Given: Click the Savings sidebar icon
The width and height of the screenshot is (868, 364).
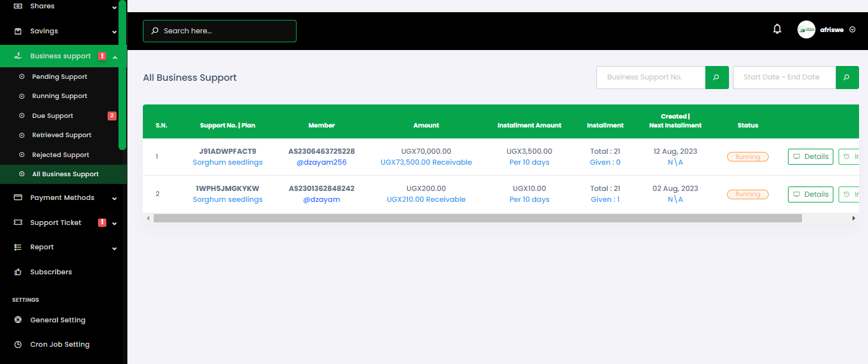Looking at the screenshot, I should [x=18, y=31].
